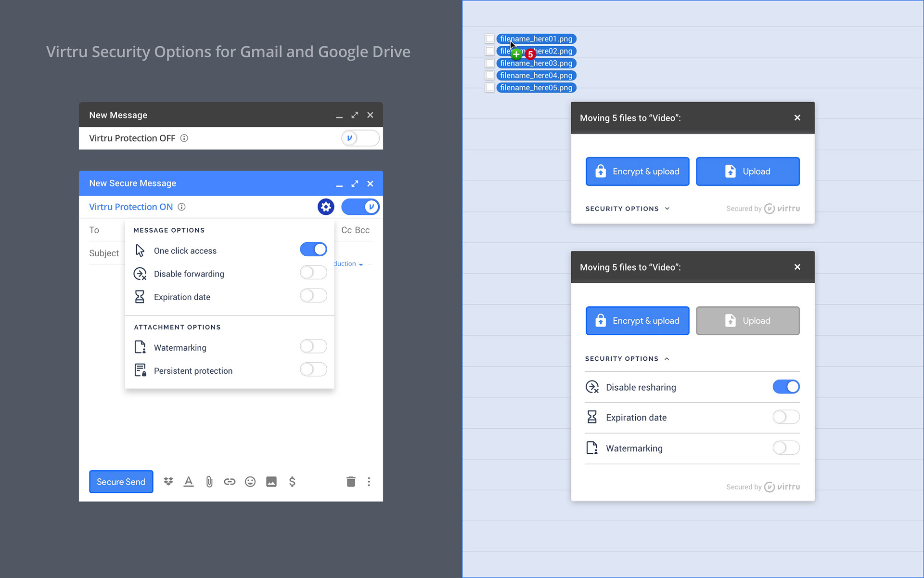Viewport: 924px width, 578px height.
Task: Click hourglass icon in Security Options panel
Action: pos(592,417)
